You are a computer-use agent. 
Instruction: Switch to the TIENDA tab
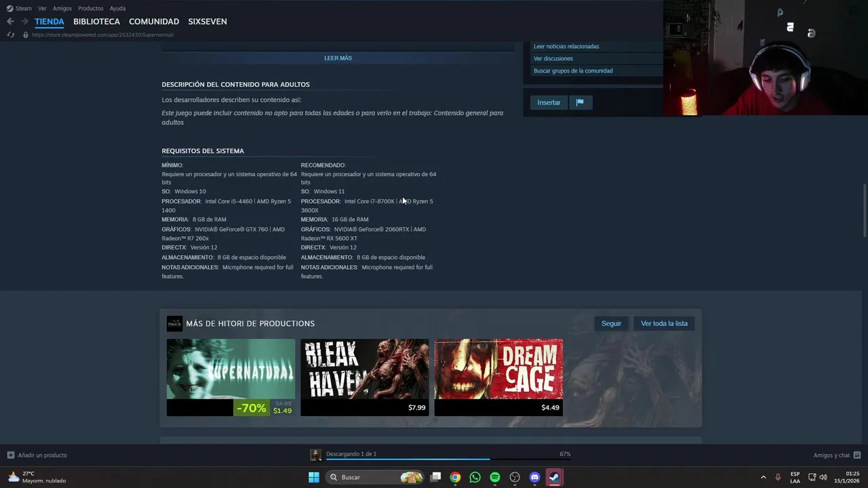click(50, 22)
